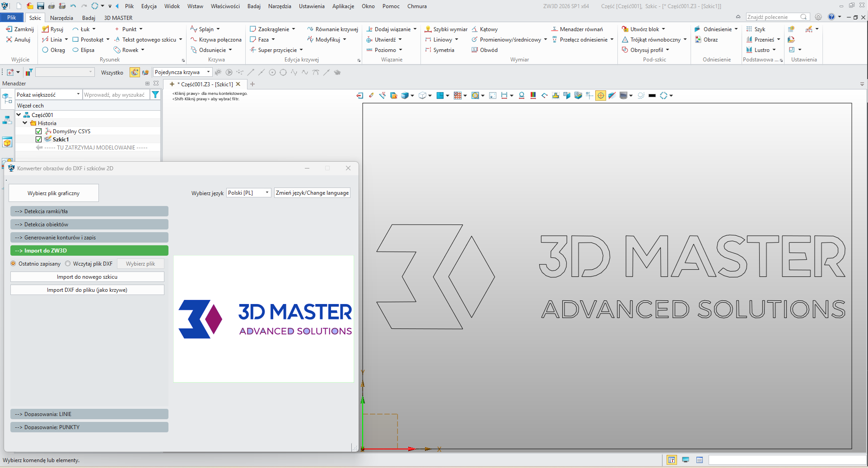Open the Widok menu
This screenshot has width=868, height=468.
point(172,6)
